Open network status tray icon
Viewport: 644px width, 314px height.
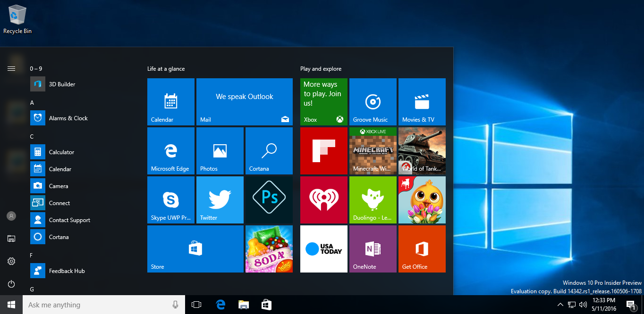point(572,305)
